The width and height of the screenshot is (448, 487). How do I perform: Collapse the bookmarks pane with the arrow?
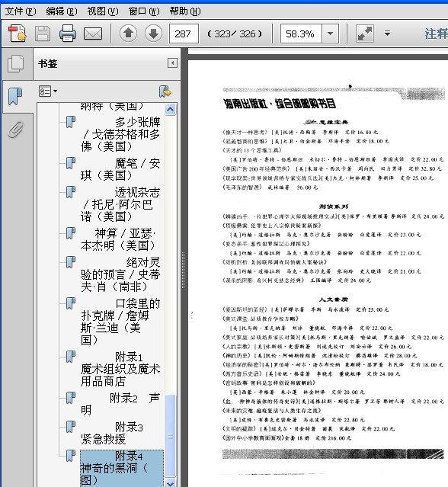172,63
